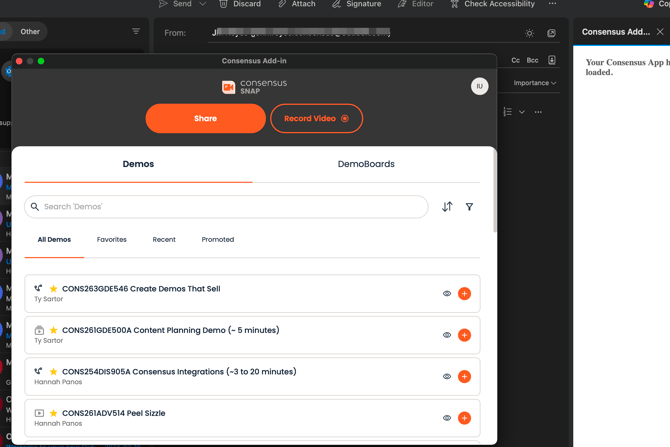Click the inbox filter lines icon
The image size is (670, 447).
coord(136,31)
